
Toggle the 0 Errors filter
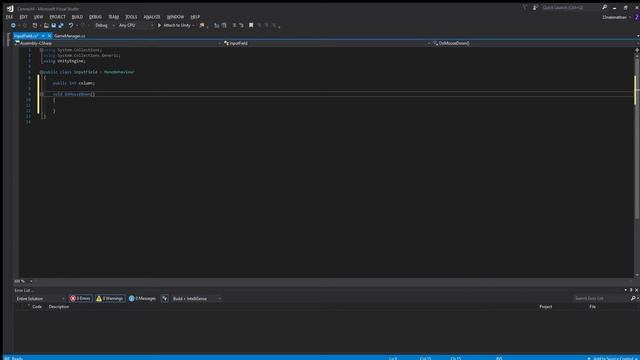point(80,299)
